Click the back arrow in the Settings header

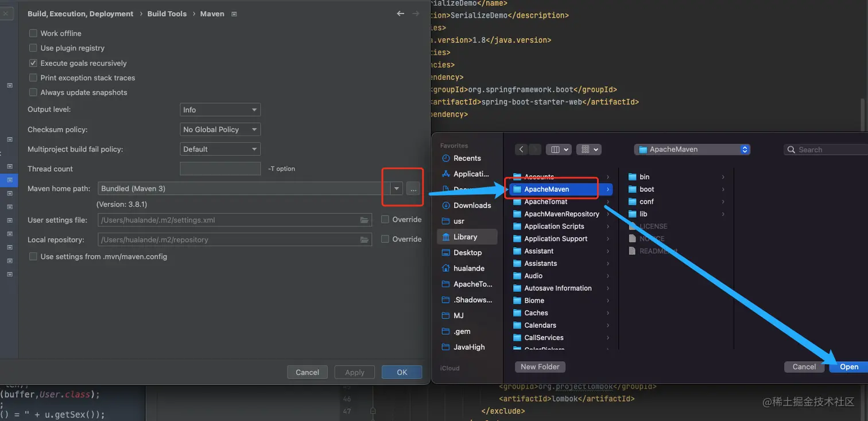(x=401, y=14)
